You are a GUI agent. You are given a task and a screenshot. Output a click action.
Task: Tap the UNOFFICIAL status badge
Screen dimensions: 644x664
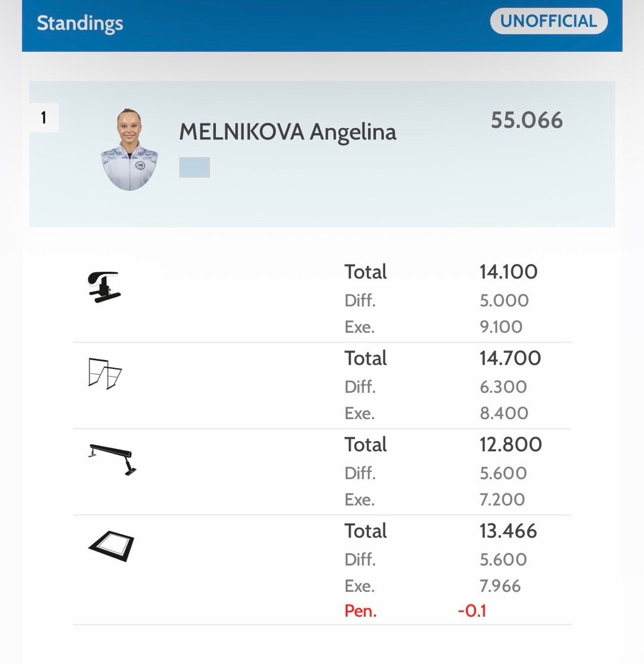pos(549,21)
